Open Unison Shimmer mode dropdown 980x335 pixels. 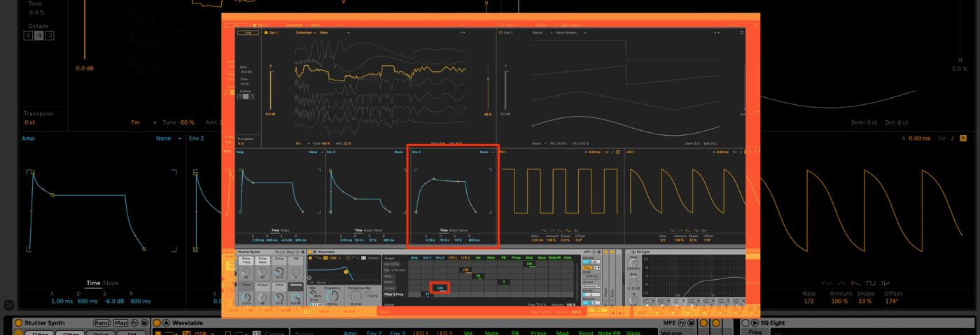coord(591,286)
